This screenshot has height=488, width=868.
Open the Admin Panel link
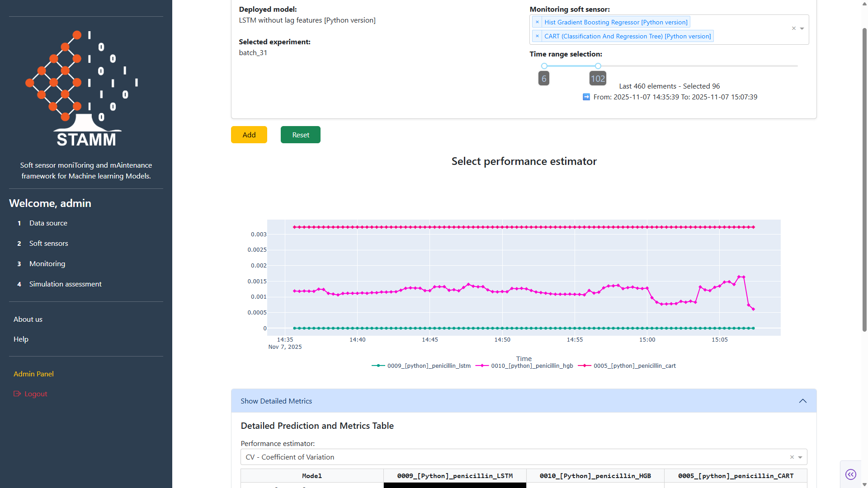coord(33,374)
